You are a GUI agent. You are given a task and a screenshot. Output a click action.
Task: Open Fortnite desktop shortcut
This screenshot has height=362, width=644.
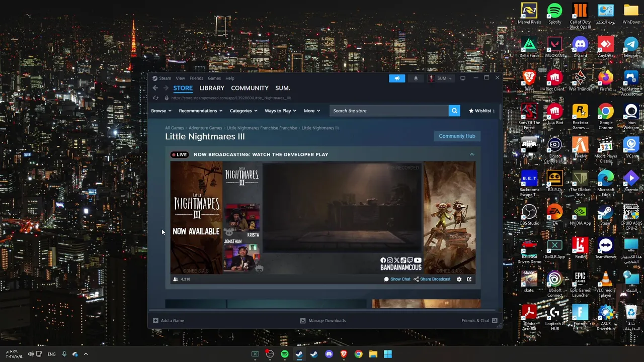[580, 315]
